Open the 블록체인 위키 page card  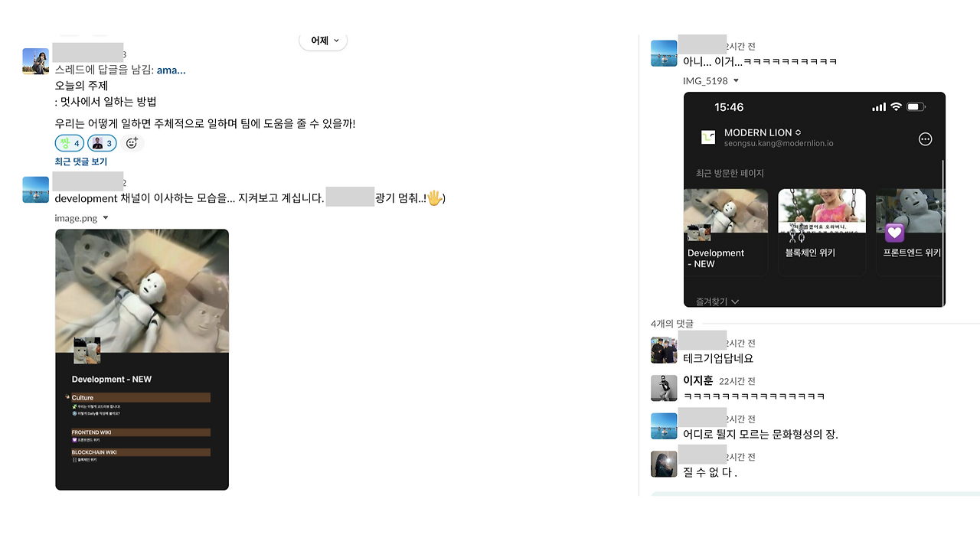[822, 232]
